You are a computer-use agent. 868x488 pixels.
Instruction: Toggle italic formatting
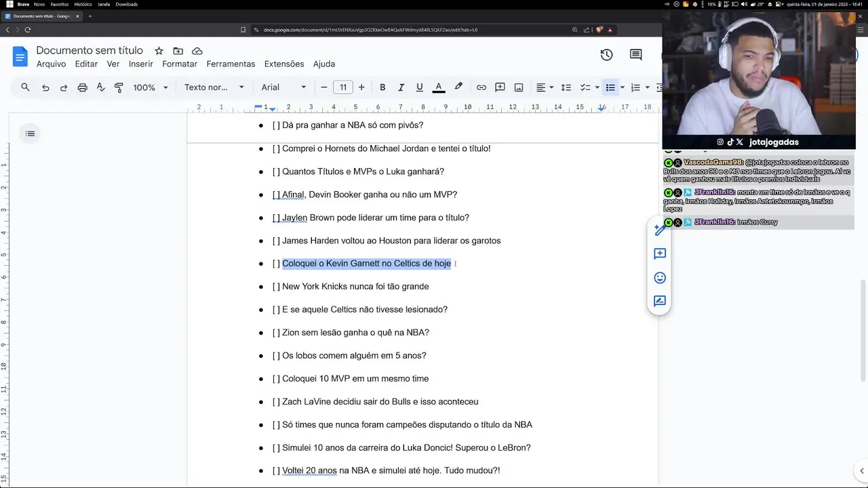coord(401,87)
